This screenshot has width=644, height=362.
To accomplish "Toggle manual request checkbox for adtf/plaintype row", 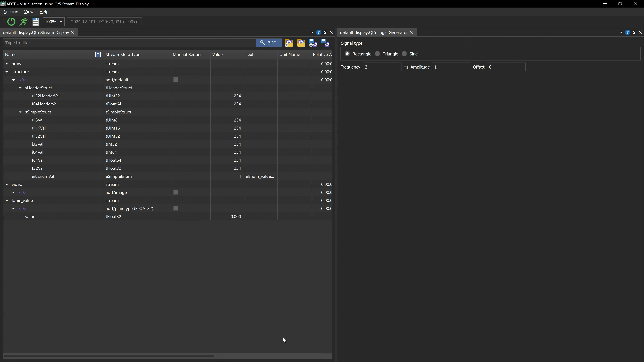I will pos(176,208).
